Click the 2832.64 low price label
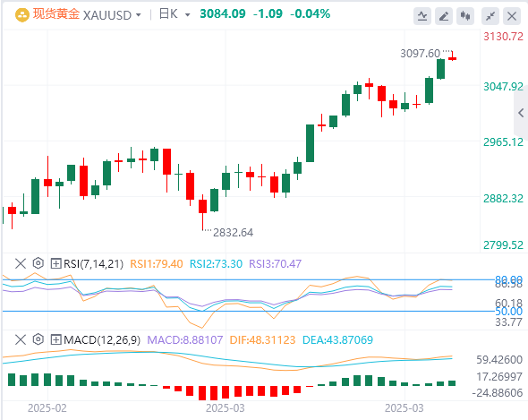 click(233, 232)
